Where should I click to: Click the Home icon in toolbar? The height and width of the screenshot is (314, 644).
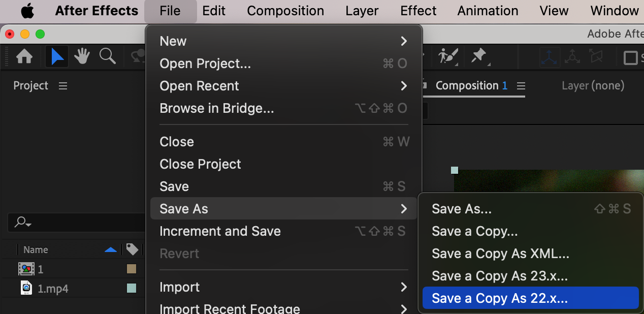click(24, 56)
